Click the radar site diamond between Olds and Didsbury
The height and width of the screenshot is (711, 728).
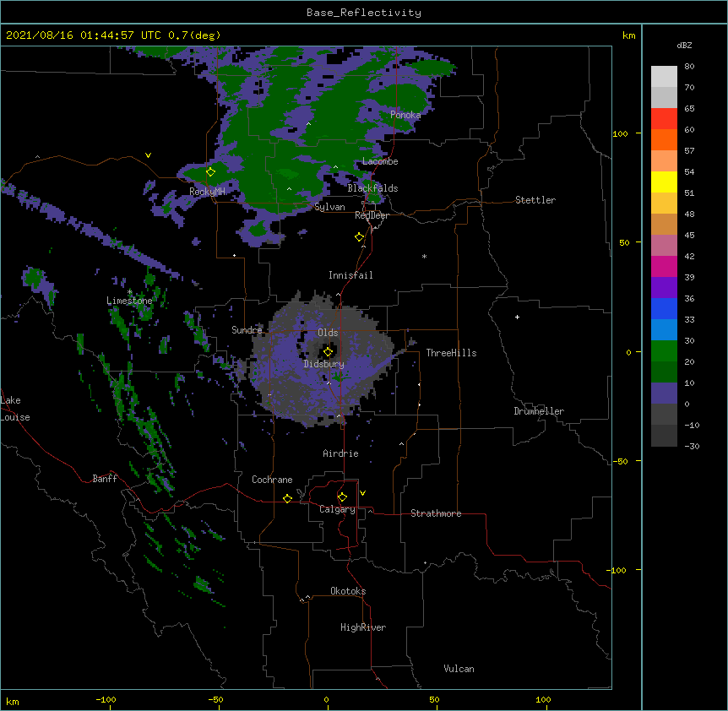click(328, 351)
